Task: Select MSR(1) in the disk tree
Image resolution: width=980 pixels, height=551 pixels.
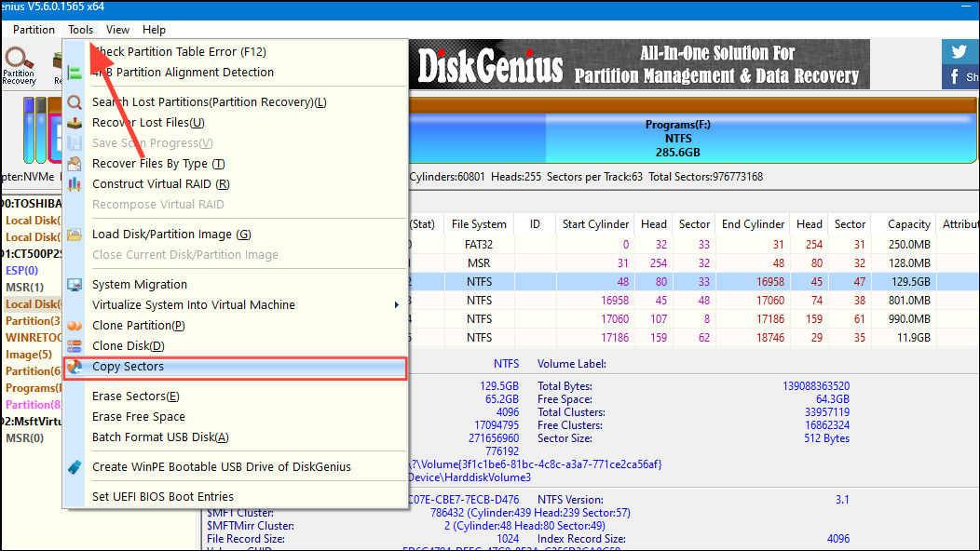Action: point(24,288)
